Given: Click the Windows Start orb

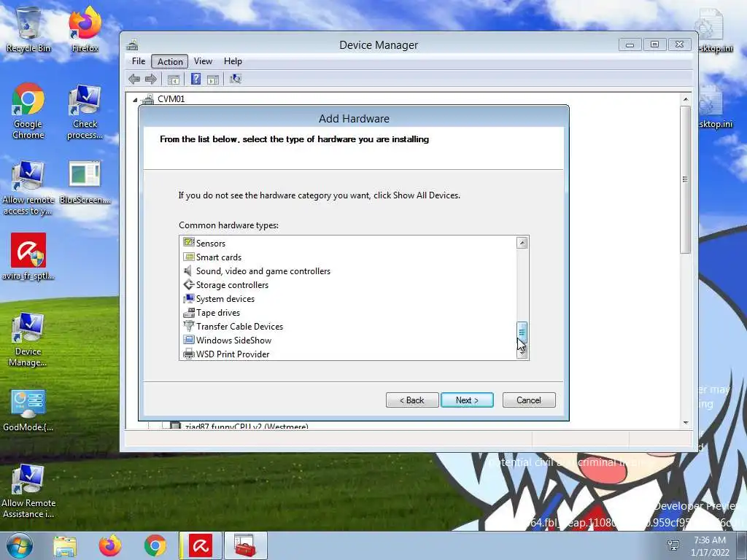Looking at the screenshot, I should [20, 545].
